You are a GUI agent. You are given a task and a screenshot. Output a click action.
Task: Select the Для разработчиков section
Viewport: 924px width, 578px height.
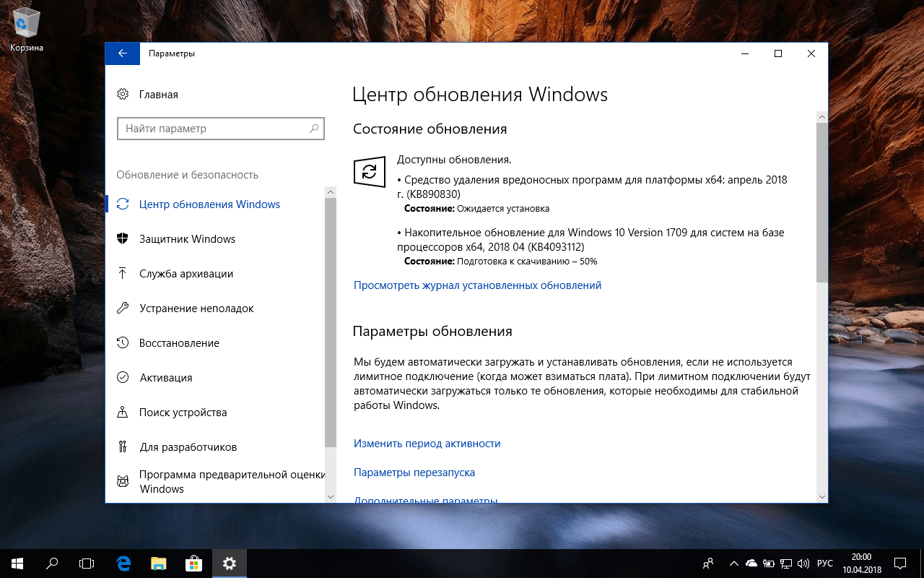pyautogui.click(x=188, y=447)
